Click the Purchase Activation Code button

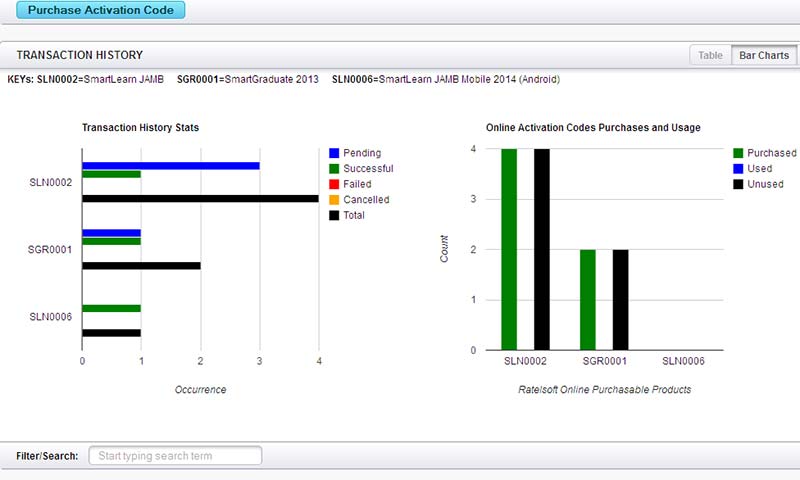[x=100, y=11]
